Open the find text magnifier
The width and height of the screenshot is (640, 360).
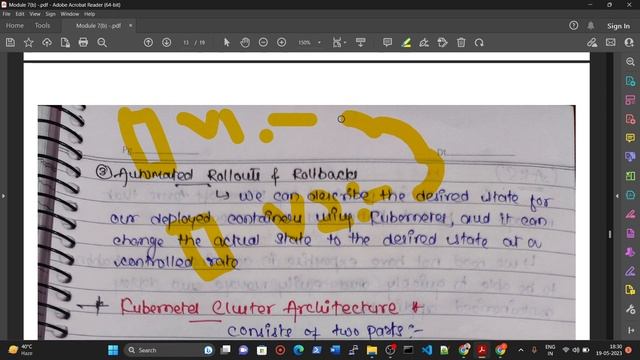pyautogui.click(x=102, y=42)
